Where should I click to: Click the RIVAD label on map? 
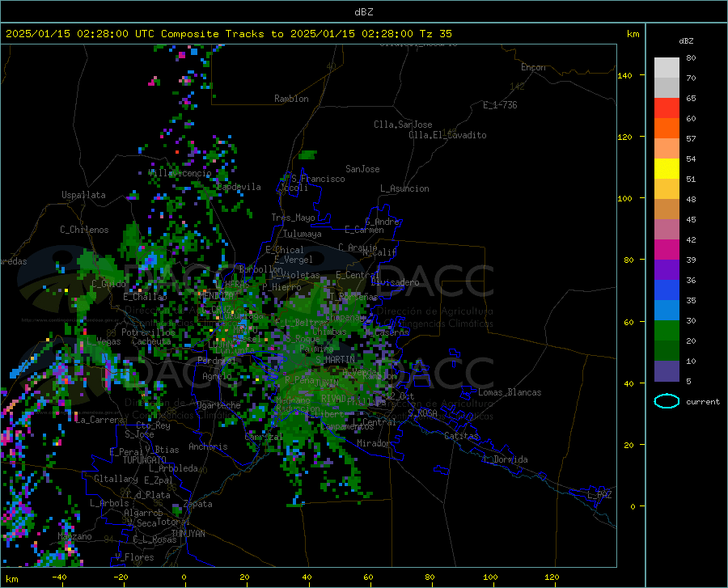333,399
